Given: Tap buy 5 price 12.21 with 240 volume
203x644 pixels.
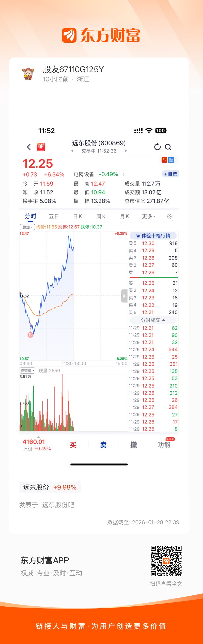Looking at the screenshot, I should click(153, 312).
